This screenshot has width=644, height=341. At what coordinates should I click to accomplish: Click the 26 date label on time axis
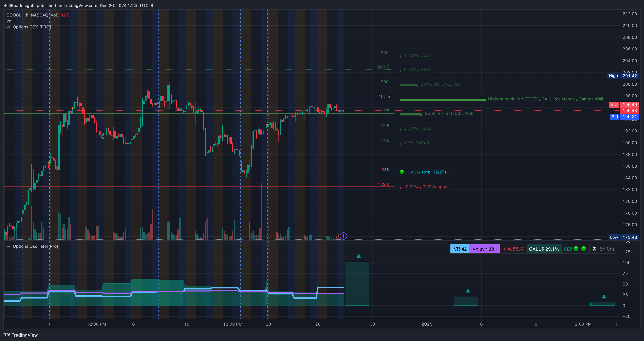(x=318, y=324)
